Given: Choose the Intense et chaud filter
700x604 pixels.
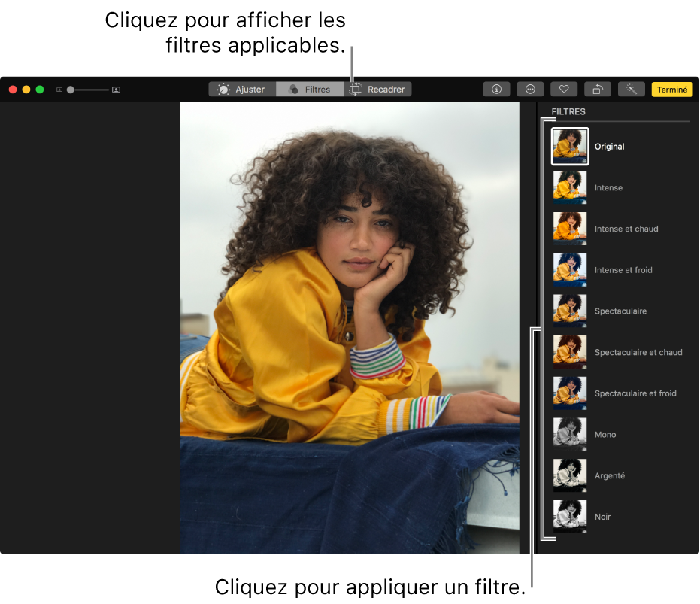Looking at the screenshot, I should point(570,229).
